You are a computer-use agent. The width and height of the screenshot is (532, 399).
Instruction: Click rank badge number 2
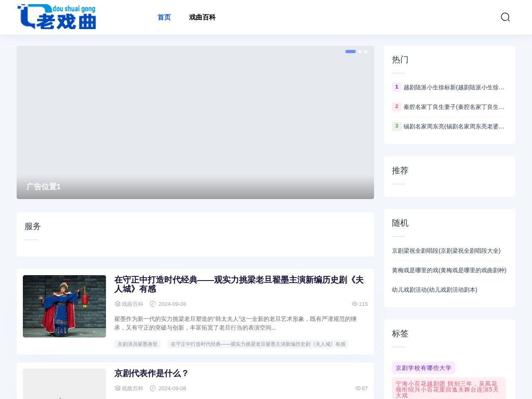click(397, 106)
